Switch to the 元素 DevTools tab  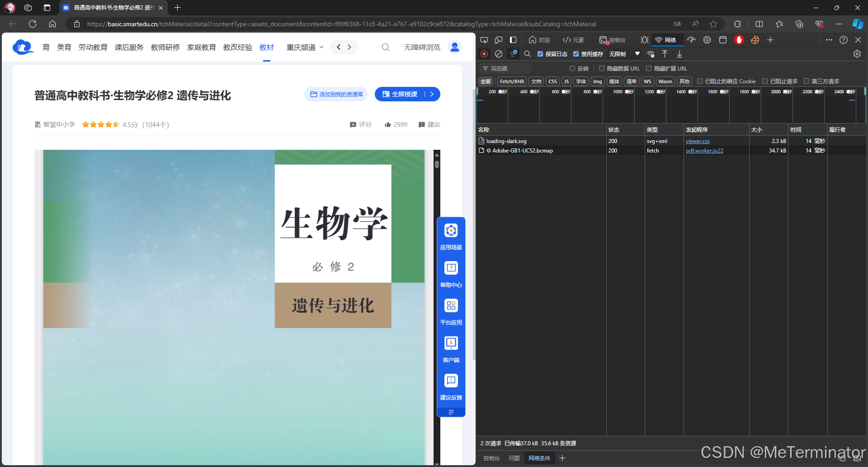[573, 40]
